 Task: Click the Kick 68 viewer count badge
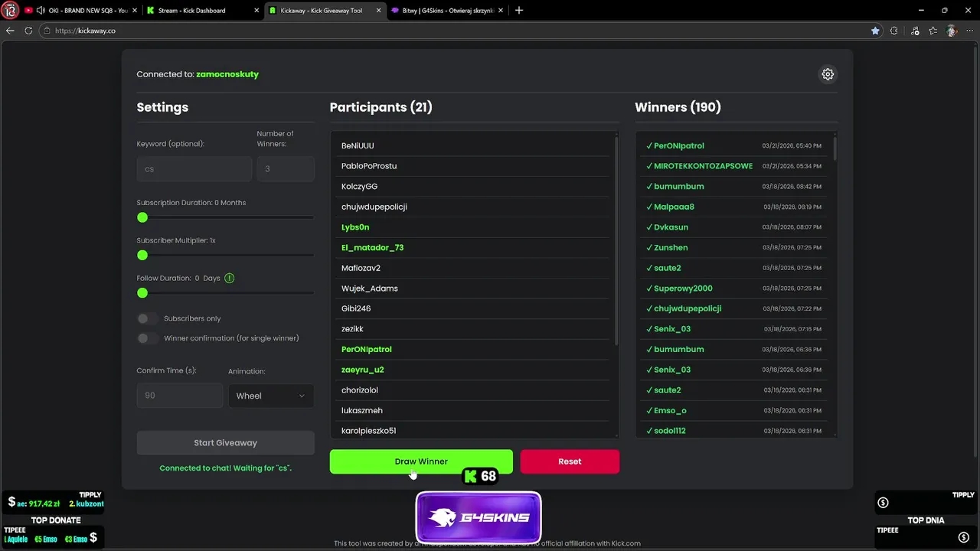pos(481,477)
